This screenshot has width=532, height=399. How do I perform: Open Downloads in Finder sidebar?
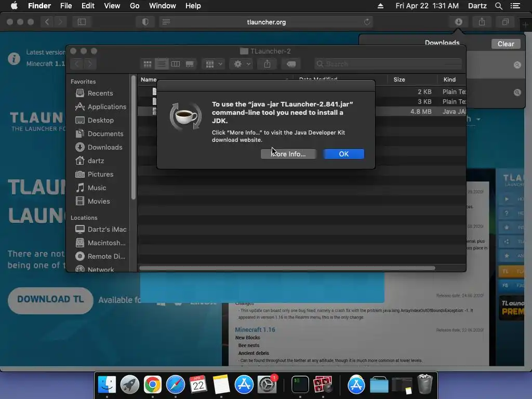[98, 147]
